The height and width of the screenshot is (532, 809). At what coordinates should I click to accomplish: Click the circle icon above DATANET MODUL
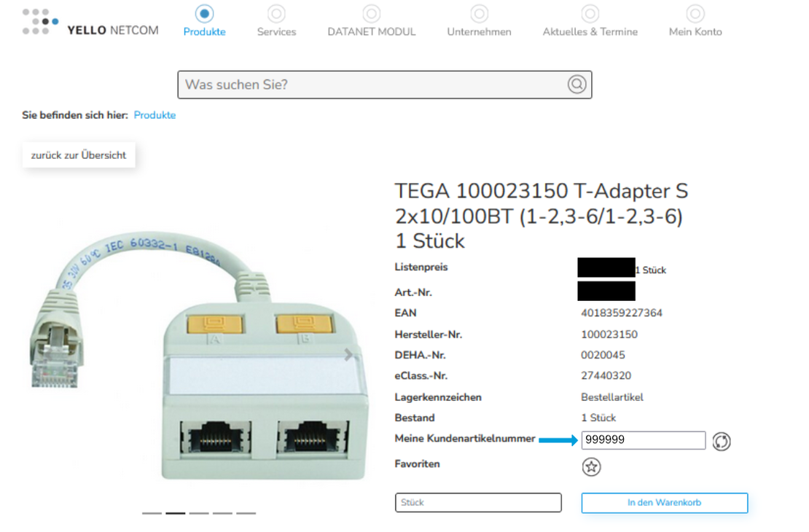click(372, 14)
